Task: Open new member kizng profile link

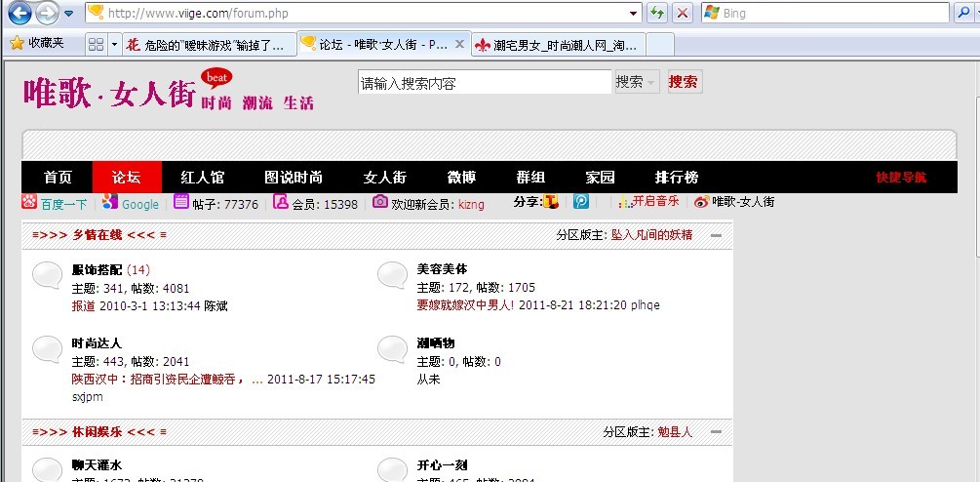Action: pyautogui.click(x=471, y=204)
